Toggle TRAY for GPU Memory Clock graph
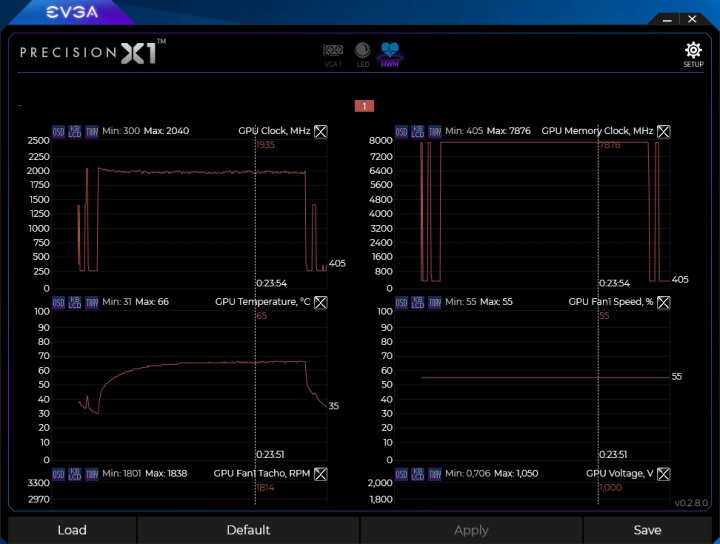 (434, 132)
